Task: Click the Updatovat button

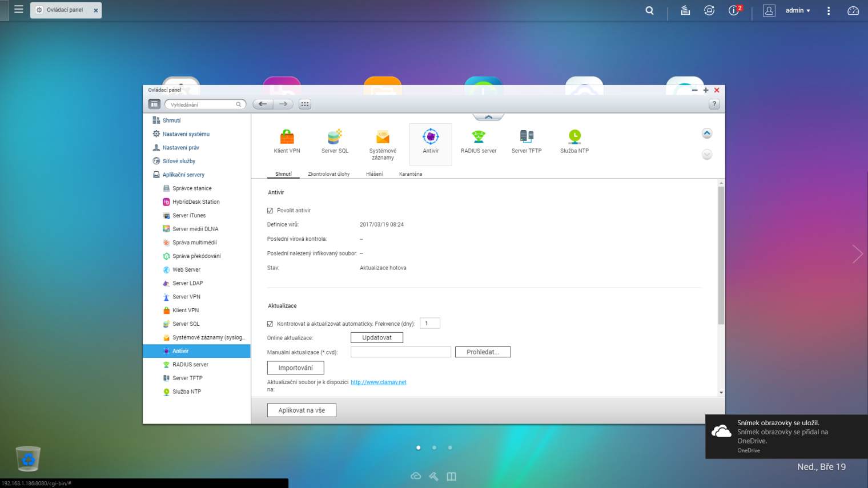Action: pos(377,338)
